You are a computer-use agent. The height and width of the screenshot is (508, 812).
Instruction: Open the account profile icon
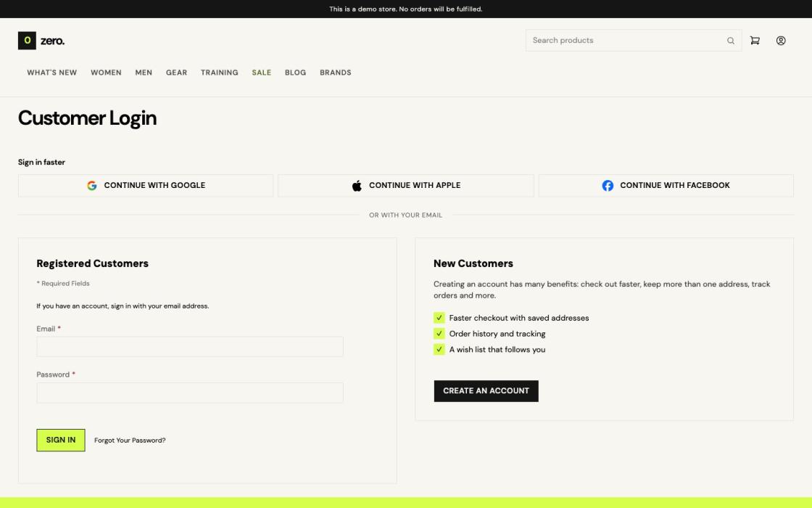(781, 41)
